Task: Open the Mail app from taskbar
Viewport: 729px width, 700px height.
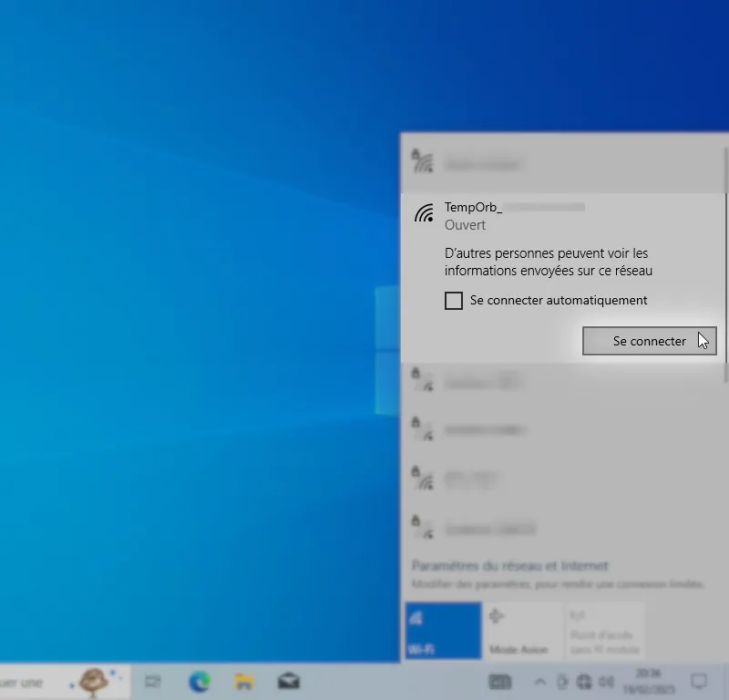Action: [x=289, y=682]
